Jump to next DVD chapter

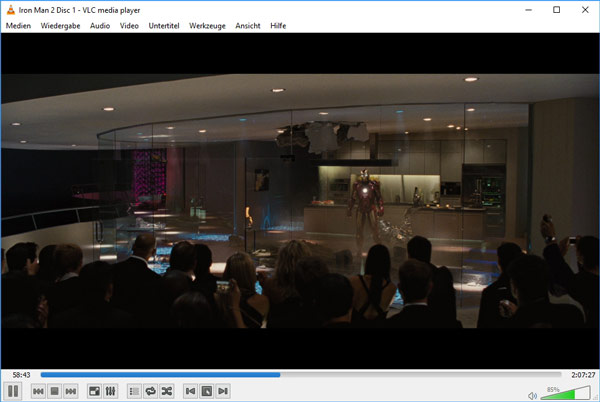(x=223, y=391)
